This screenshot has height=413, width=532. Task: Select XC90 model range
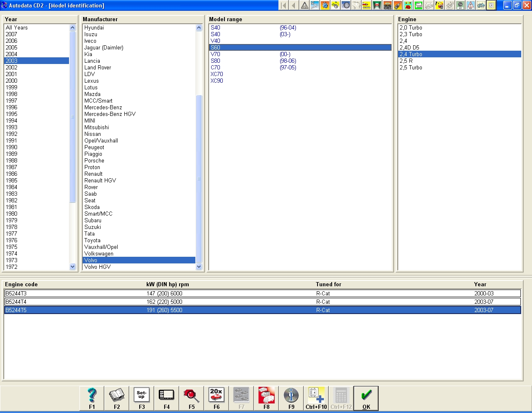[300, 81]
